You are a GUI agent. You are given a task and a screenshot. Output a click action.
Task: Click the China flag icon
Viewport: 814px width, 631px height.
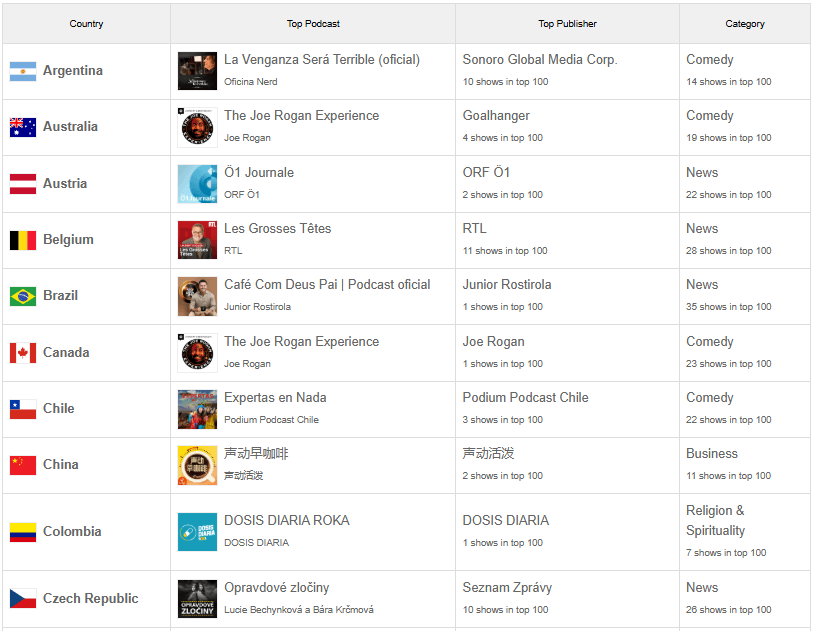coord(23,465)
